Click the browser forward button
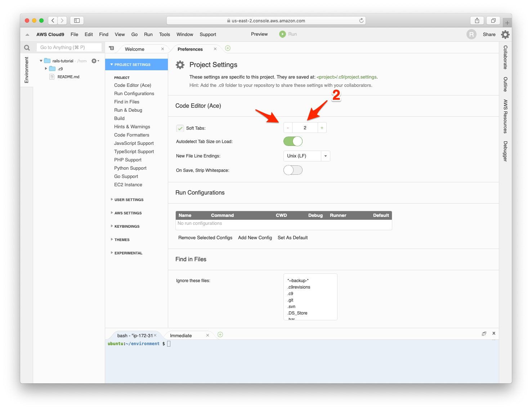Screen dimensions: 532x410 click(62, 21)
